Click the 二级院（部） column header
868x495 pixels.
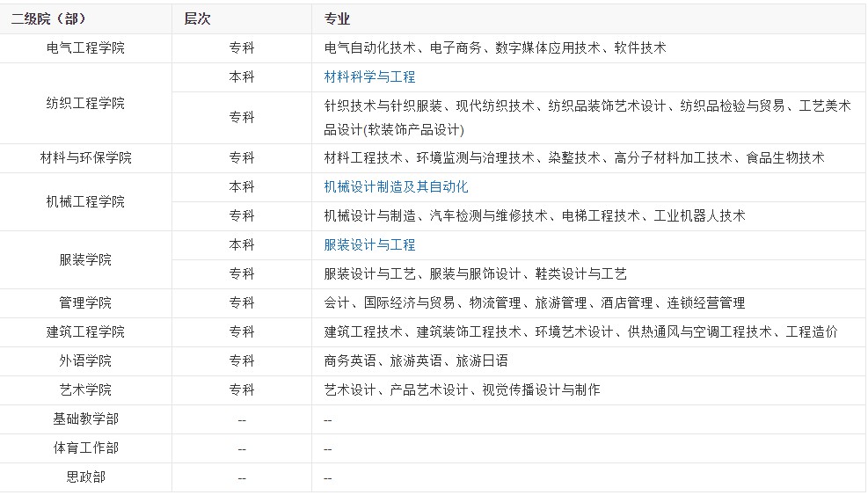point(49,19)
